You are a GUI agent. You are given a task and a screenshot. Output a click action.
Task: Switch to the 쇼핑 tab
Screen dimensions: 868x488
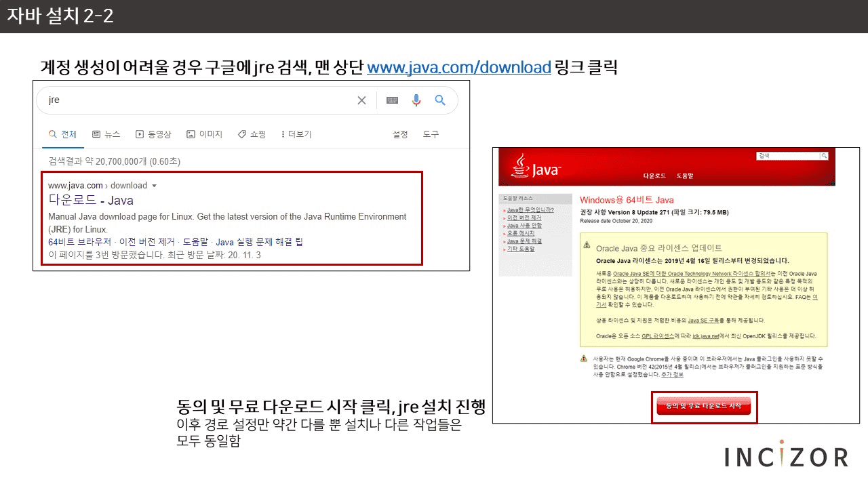(252, 134)
